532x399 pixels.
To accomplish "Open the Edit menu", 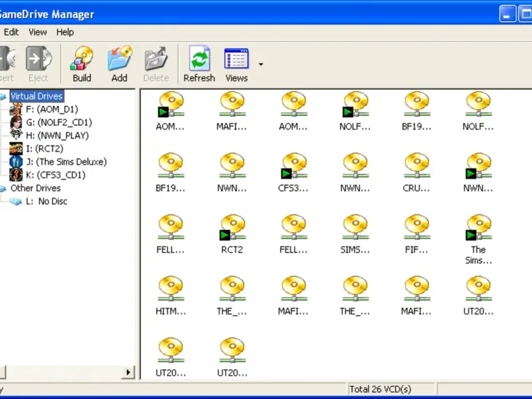I will tap(11, 32).
